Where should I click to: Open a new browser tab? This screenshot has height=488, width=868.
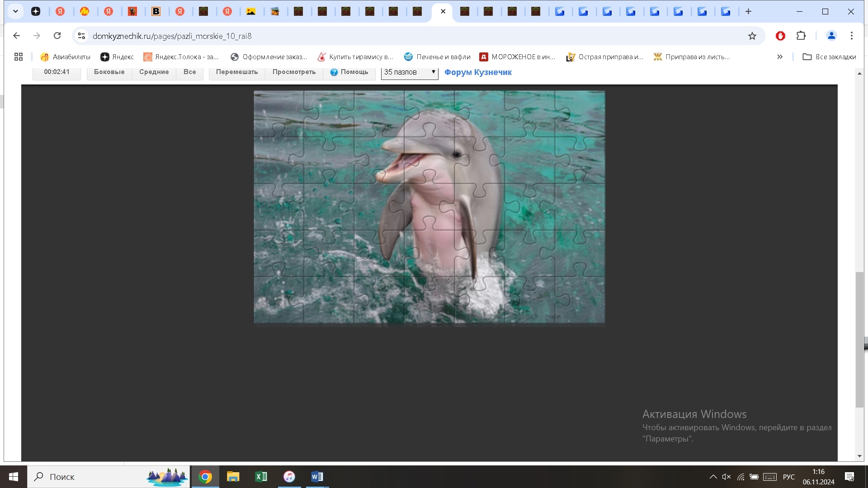click(748, 11)
